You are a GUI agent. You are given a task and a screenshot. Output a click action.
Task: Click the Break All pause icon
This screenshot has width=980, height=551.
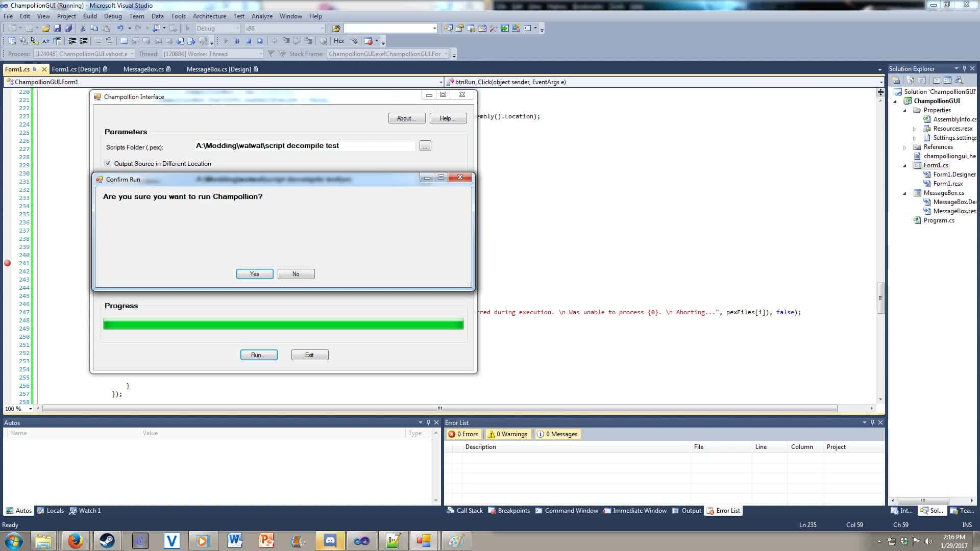pyautogui.click(x=237, y=41)
